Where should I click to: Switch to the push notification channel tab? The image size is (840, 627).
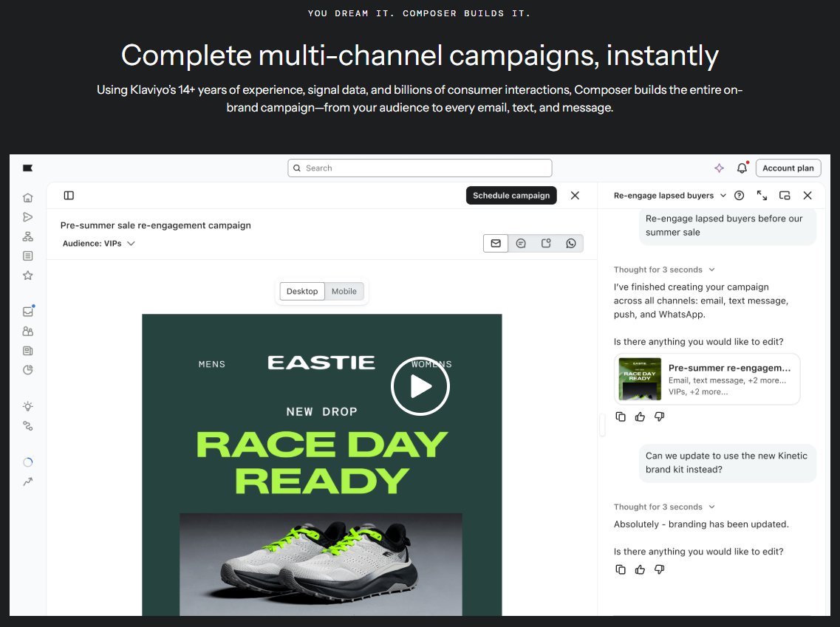click(546, 243)
